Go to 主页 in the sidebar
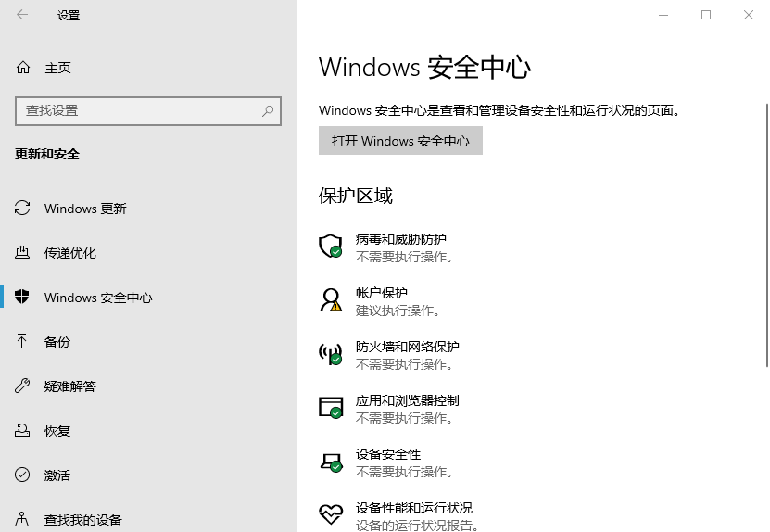Screen dimensions: 770x532 click(x=148, y=68)
